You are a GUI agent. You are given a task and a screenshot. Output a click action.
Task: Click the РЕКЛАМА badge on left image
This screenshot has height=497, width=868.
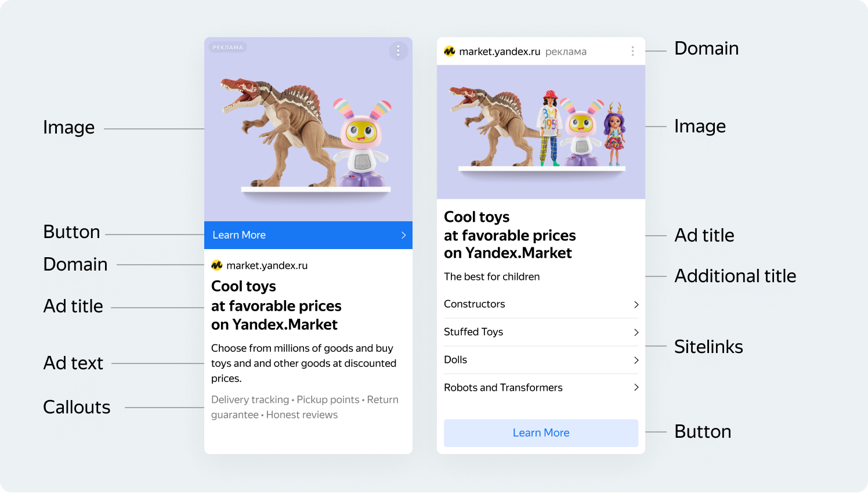point(227,48)
